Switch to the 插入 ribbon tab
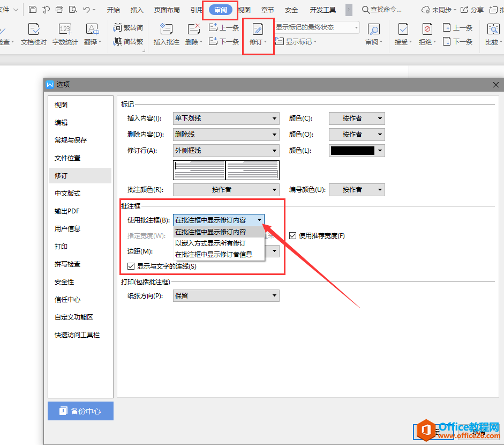Viewport: 504px width, 445px height. pos(137,10)
